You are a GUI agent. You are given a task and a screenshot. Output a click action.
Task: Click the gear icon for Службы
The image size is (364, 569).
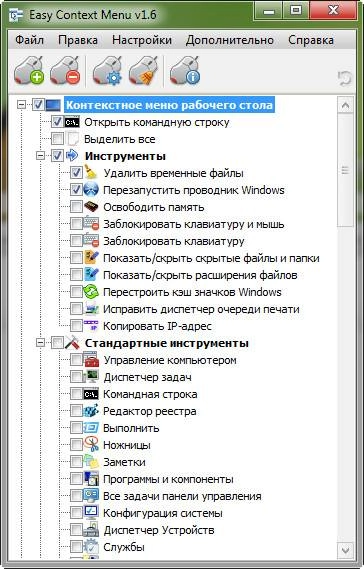[x=91, y=547]
